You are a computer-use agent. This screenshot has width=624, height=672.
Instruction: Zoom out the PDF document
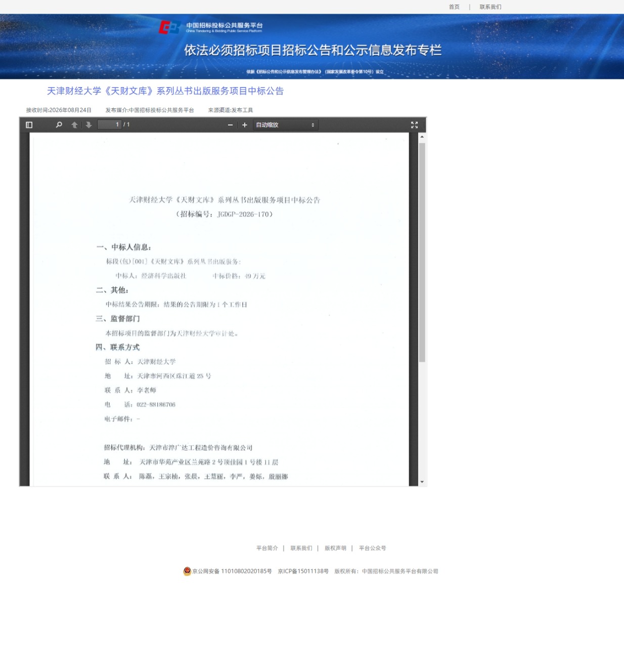(231, 125)
